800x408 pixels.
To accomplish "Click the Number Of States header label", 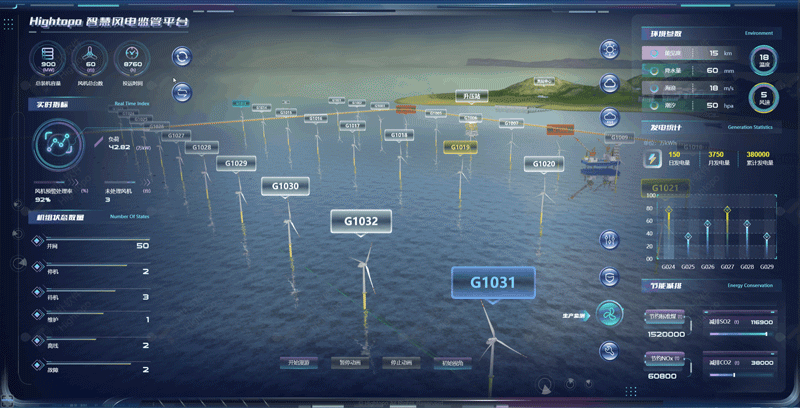I will pyautogui.click(x=130, y=217).
